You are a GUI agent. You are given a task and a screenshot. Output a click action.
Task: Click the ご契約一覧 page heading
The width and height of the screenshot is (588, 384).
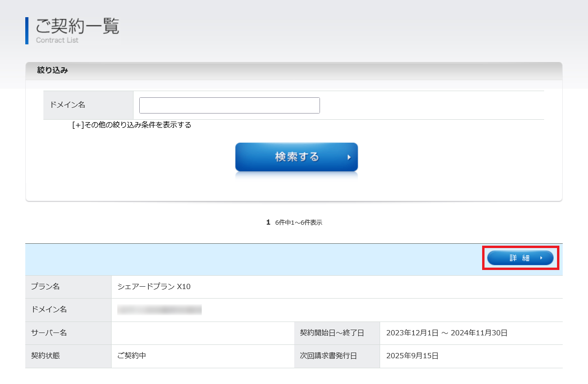(77, 26)
